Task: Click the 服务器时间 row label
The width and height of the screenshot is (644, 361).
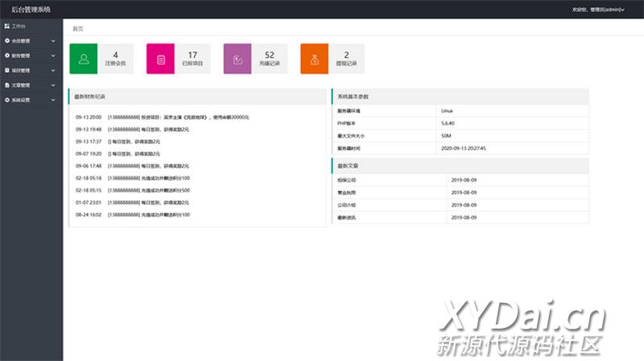Action: tap(349, 148)
